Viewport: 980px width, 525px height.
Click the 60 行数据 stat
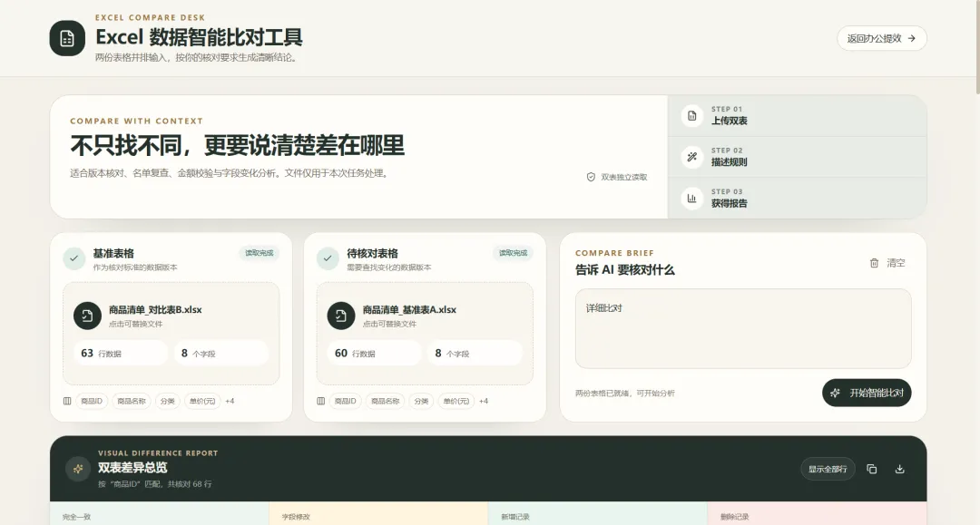[x=375, y=354]
